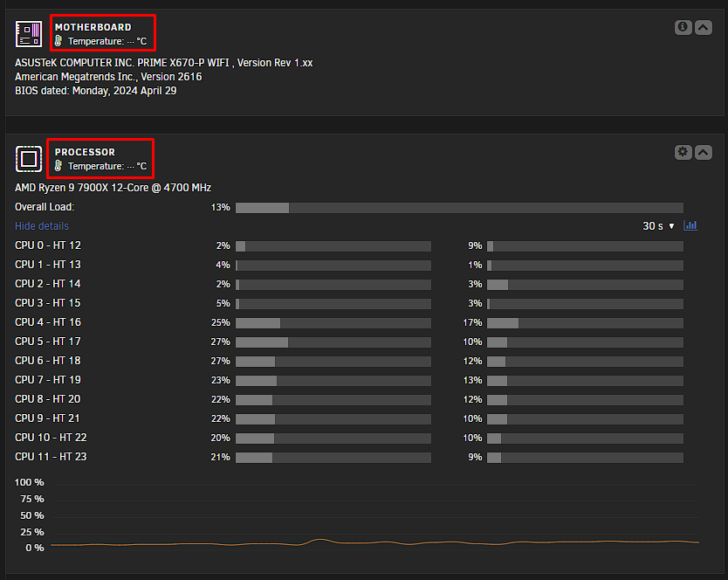Click the processor CPU icon

(x=29, y=159)
